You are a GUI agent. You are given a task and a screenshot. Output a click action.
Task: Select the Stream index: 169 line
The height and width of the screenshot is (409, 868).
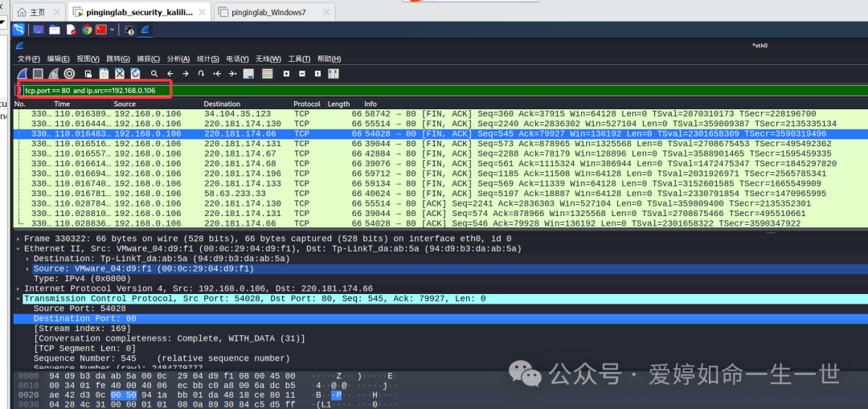tap(440, 329)
